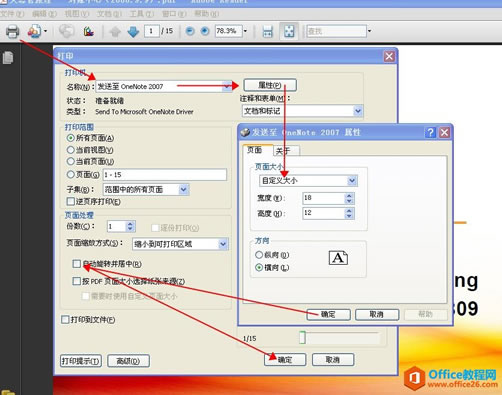
Task: Click the select tool icon in toolbar
Action: pos(88,32)
